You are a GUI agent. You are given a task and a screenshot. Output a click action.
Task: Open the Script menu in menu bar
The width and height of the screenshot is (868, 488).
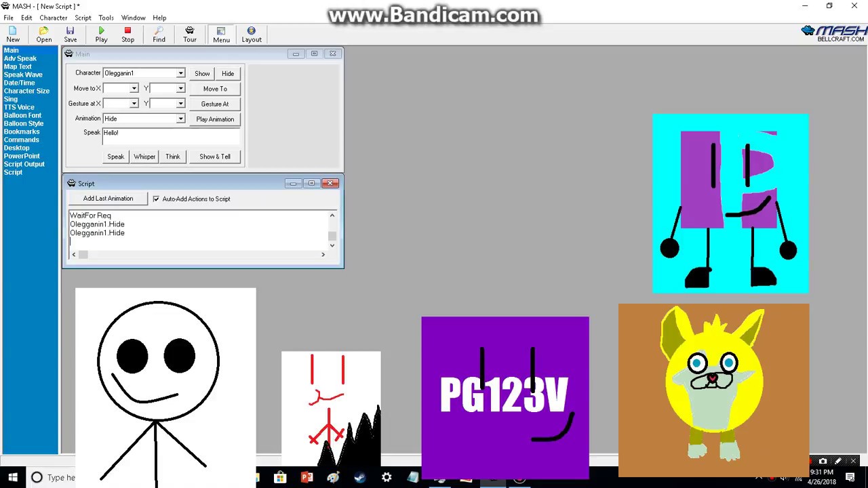pos(83,18)
